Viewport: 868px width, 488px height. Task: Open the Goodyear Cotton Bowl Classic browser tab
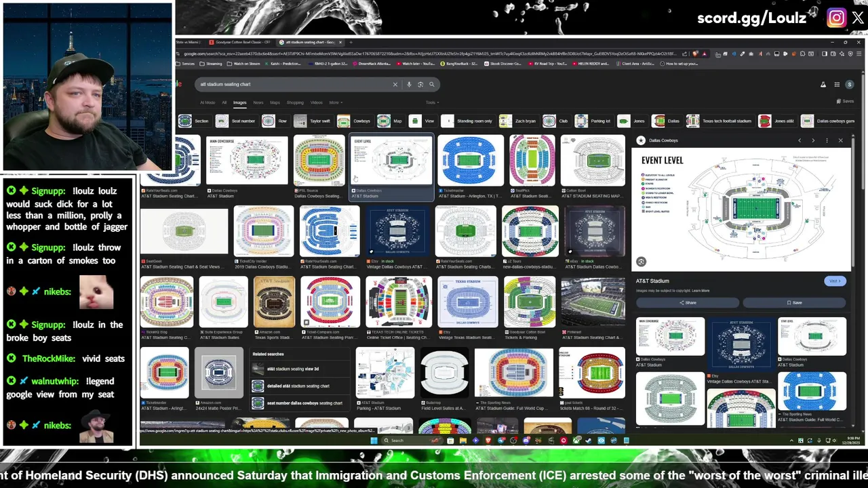tap(239, 42)
